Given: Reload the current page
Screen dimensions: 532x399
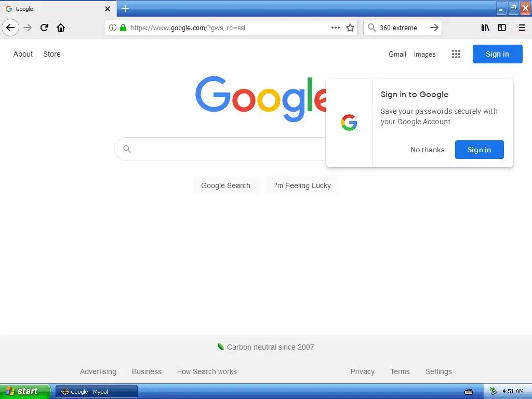Looking at the screenshot, I should click(44, 28).
